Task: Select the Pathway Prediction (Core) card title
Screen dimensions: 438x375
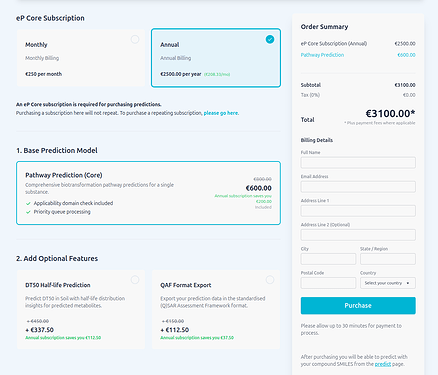Action: tap(64, 175)
